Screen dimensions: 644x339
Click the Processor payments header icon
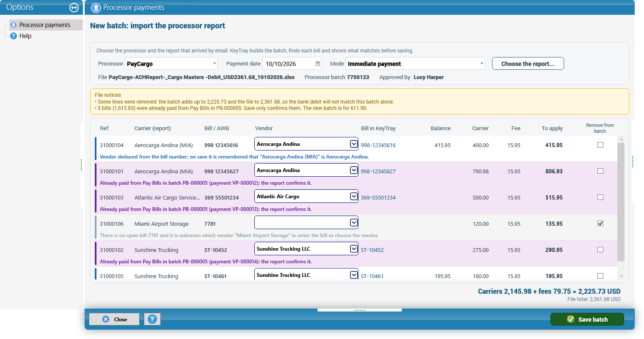point(96,8)
